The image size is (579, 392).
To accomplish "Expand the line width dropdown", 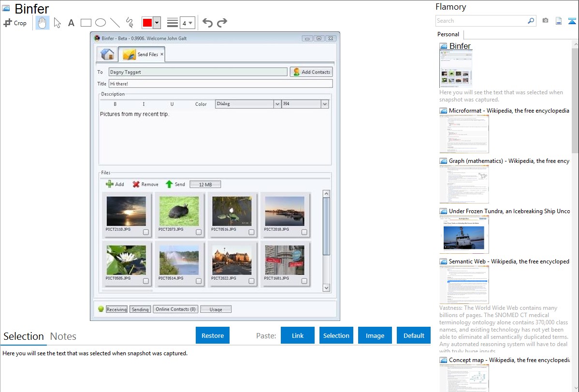I will tap(190, 23).
